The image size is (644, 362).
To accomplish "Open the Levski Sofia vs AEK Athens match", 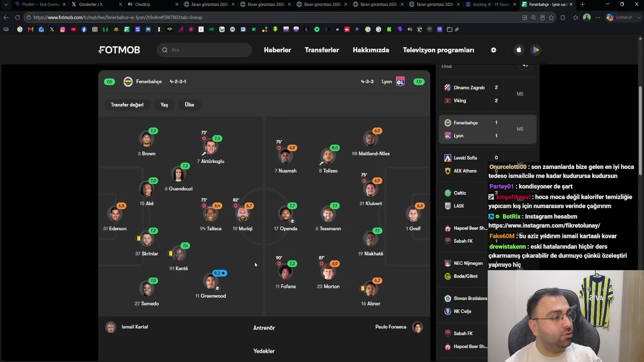I will pos(488,164).
